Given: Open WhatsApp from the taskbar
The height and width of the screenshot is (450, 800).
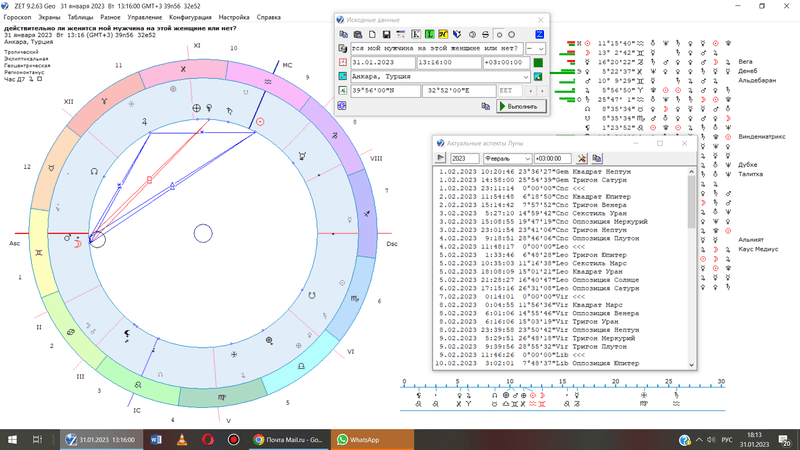Looking at the screenshot, I should (364, 438).
